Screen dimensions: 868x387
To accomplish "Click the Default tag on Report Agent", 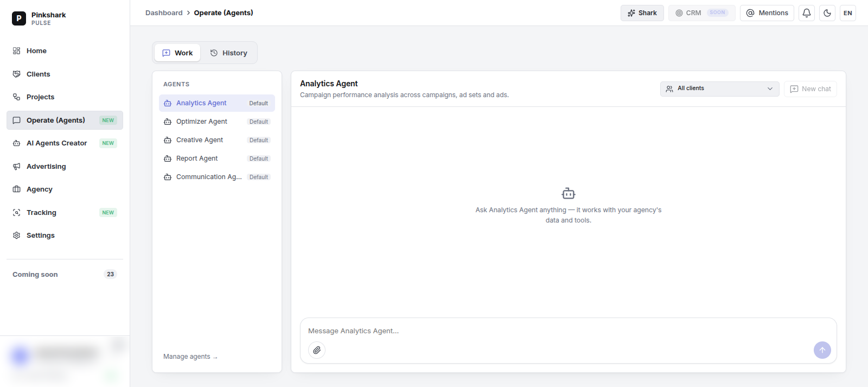I will pos(259,158).
